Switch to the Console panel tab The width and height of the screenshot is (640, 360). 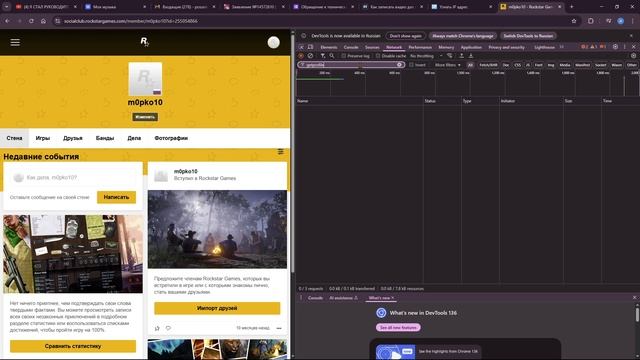pyautogui.click(x=351, y=47)
